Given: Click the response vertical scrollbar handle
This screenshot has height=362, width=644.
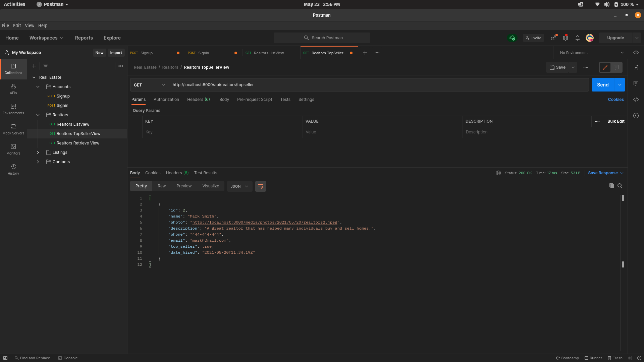Looking at the screenshot, I should [623, 198].
